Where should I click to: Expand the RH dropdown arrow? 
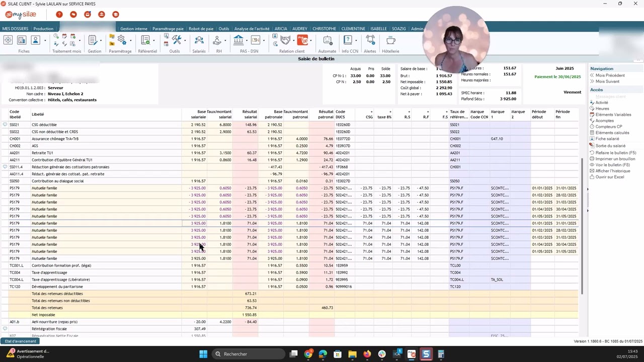225,41
